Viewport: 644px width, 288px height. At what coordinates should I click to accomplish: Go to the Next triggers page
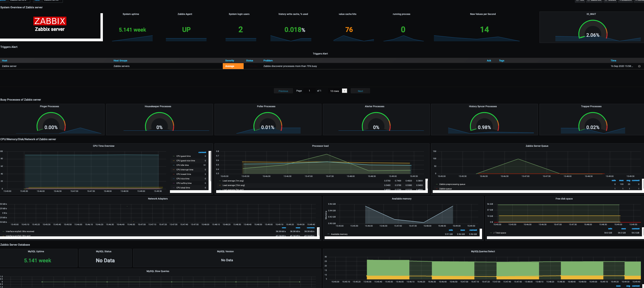[360, 91]
